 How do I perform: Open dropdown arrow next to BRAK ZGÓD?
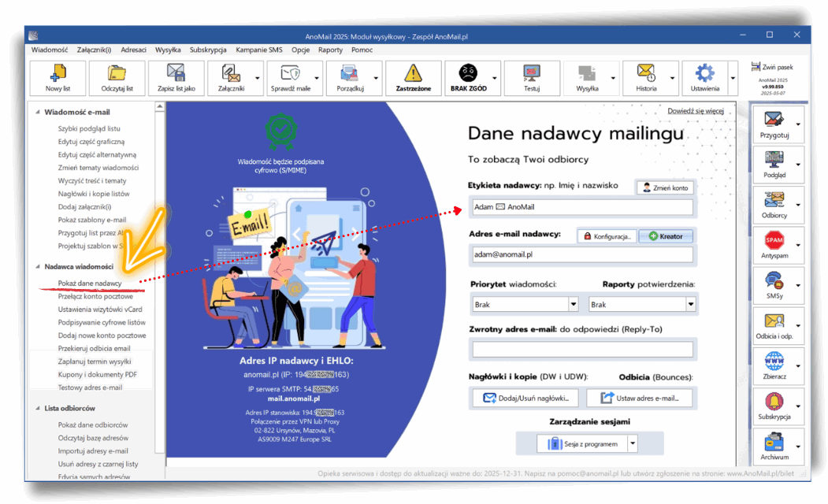(x=495, y=78)
